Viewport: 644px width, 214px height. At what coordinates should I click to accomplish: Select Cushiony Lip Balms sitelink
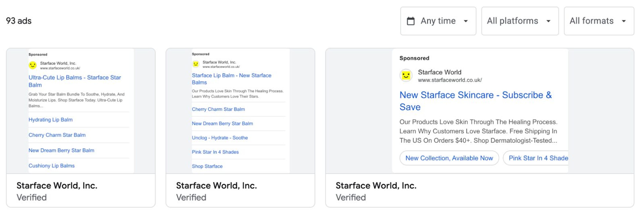(x=51, y=166)
